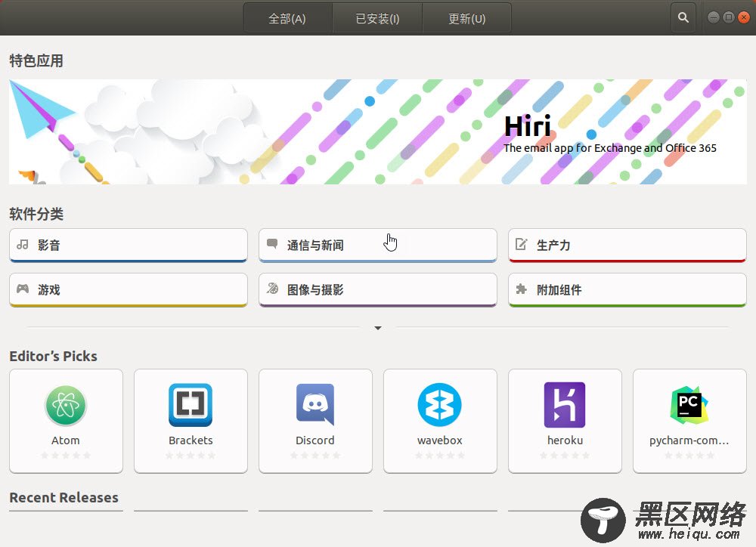Open the Hiri featured banner
Viewport: 756px width, 547px height.
pos(378,131)
